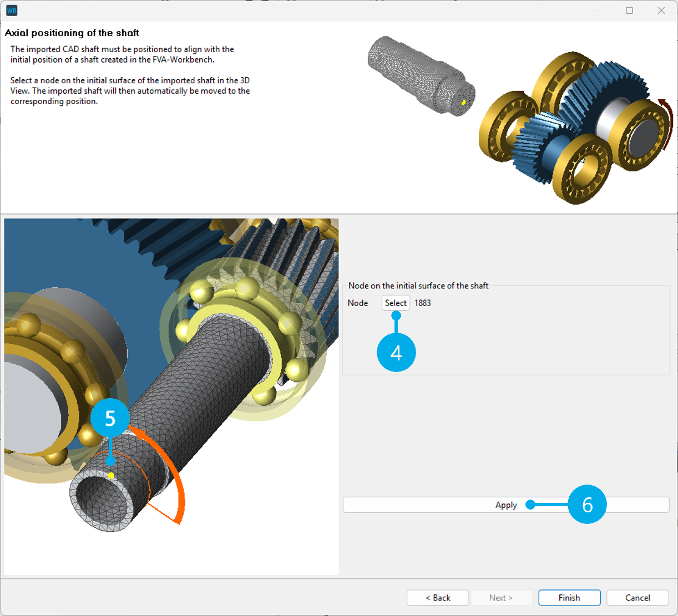Click the blue callout circle numbered 5
Viewport: 678px width, 616px height.
click(x=110, y=418)
